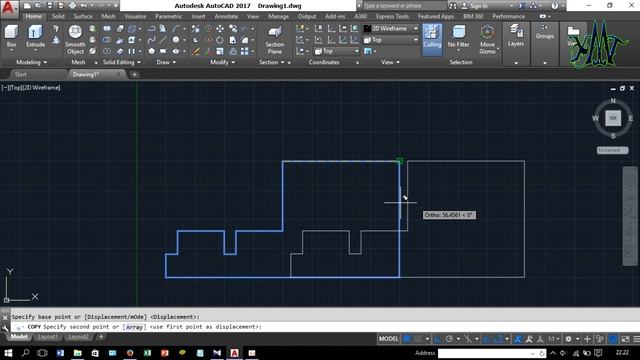This screenshot has width=640, height=360.
Task: Open the Visualize ribbon tab
Action: pos(135,16)
